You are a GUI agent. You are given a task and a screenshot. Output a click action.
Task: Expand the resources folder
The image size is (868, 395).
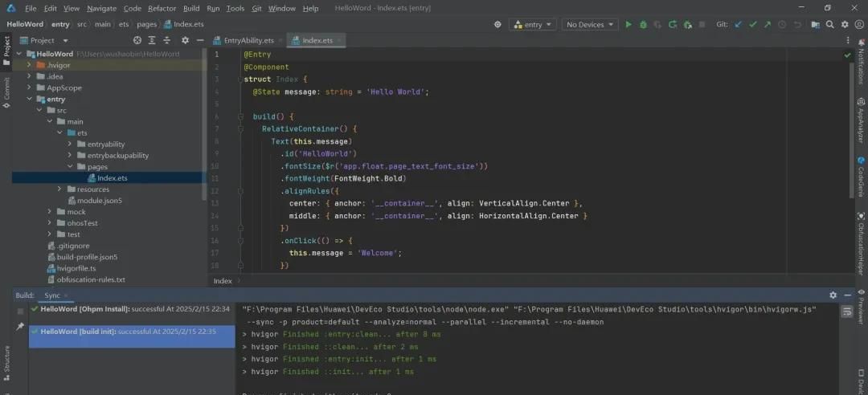(x=60, y=189)
